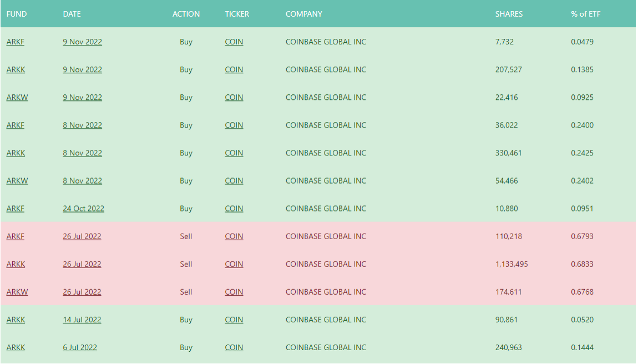The height and width of the screenshot is (364, 638).
Task: Open the ARKW fund link in the 26 Jul 2022 Sell row
Action: (x=17, y=292)
